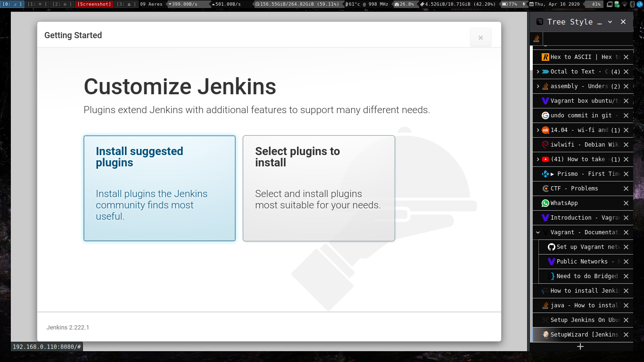Switch to workspace 2 in status bar

[x=62, y=4]
